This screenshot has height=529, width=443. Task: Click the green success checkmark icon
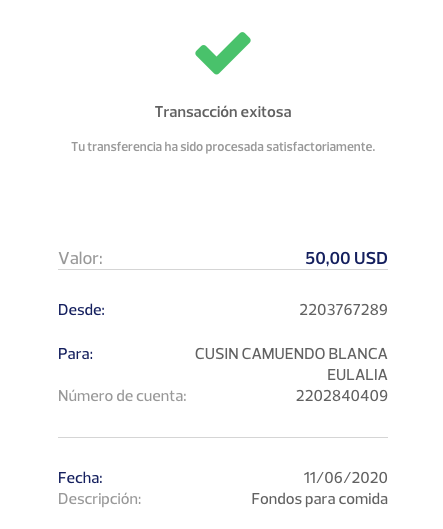point(223,53)
